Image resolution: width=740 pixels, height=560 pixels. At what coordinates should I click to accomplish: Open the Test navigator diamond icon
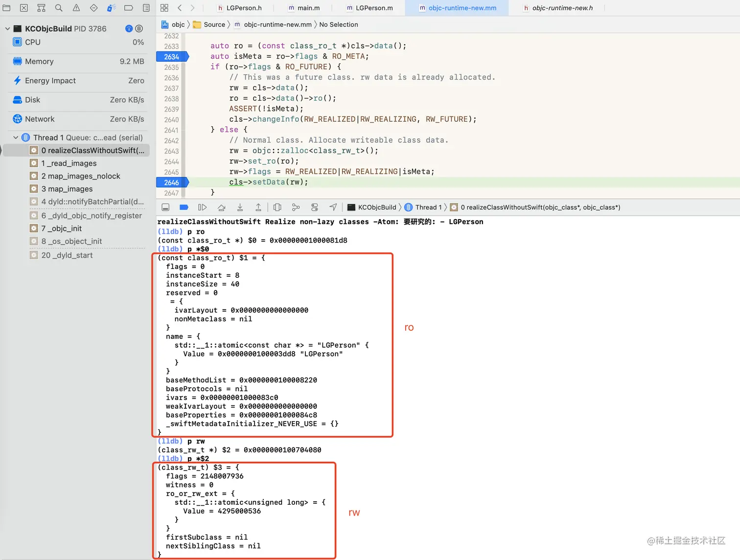coord(93,8)
